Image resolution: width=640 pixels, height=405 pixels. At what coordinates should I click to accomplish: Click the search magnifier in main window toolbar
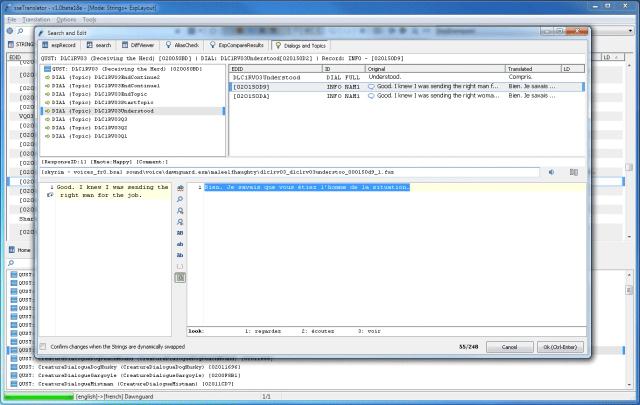20,31
